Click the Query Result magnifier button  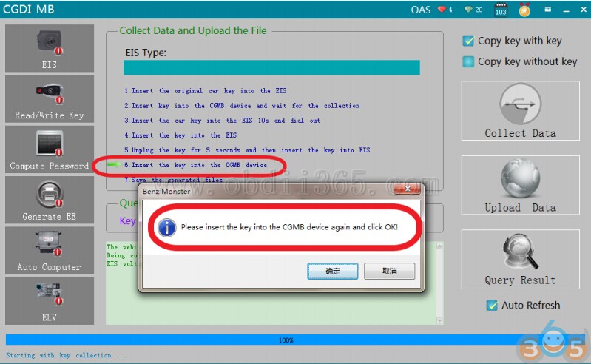[x=520, y=259]
